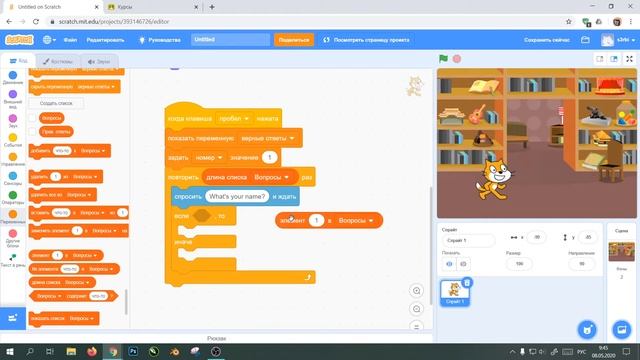
Task: Open the Вопросы dropdown in repeat block
Action: [271, 177]
